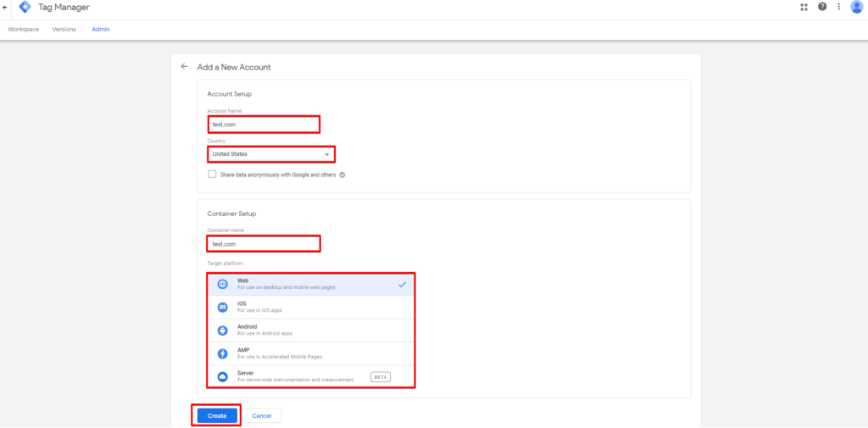Enable Share data anonymously with Google checkbox

tap(212, 175)
